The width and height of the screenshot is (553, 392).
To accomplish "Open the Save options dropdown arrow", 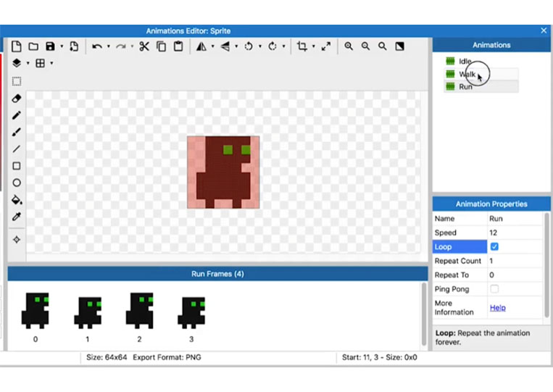I will pos(62,46).
